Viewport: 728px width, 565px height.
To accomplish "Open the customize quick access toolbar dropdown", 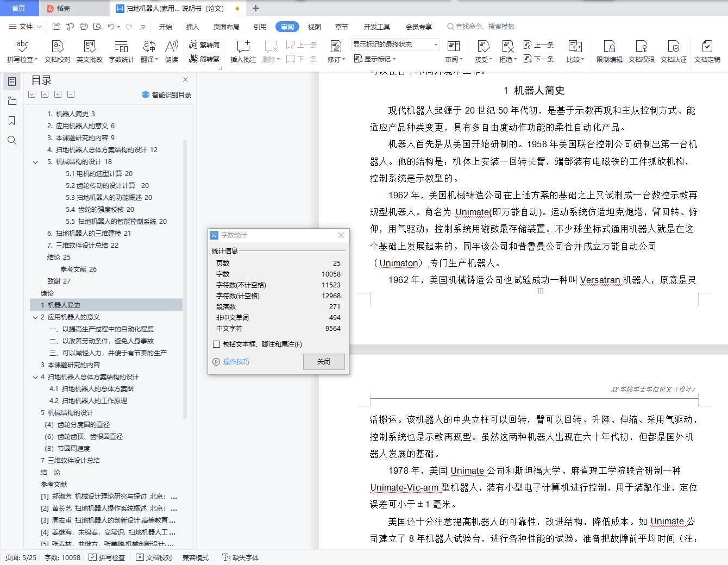I will pyautogui.click(x=143, y=27).
